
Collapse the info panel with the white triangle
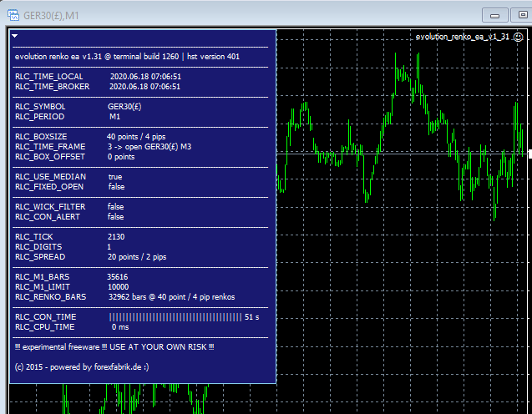[14, 36]
